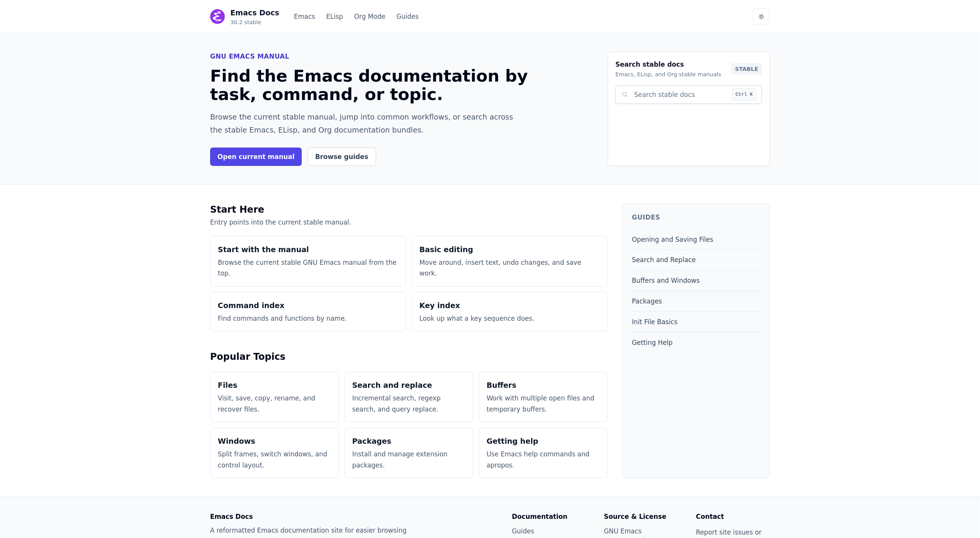
Task: Open the Init File Basics guide
Action: (654, 322)
